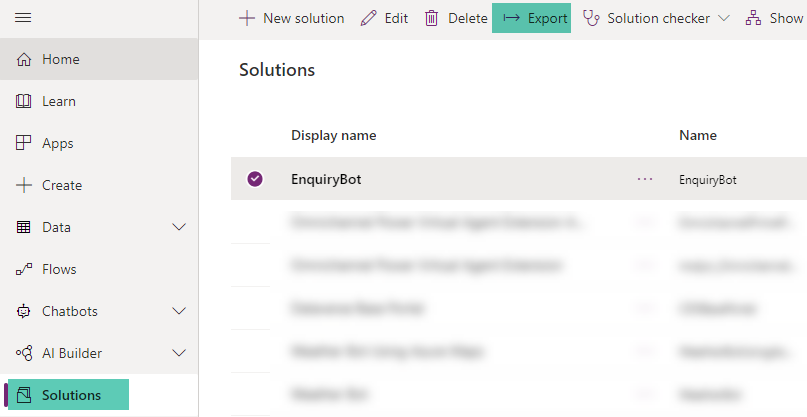807x417 pixels.
Task: Click the Export arrow icon
Action: point(511,18)
